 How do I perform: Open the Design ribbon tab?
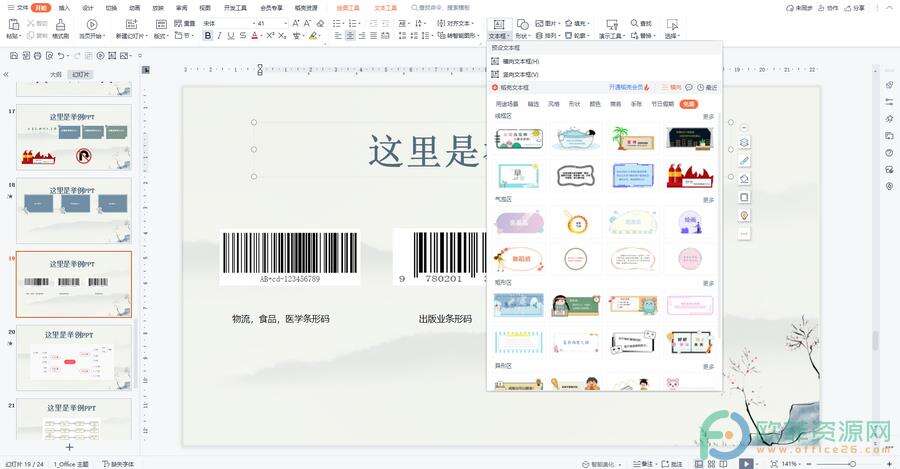pyautogui.click(x=88, y=8)
